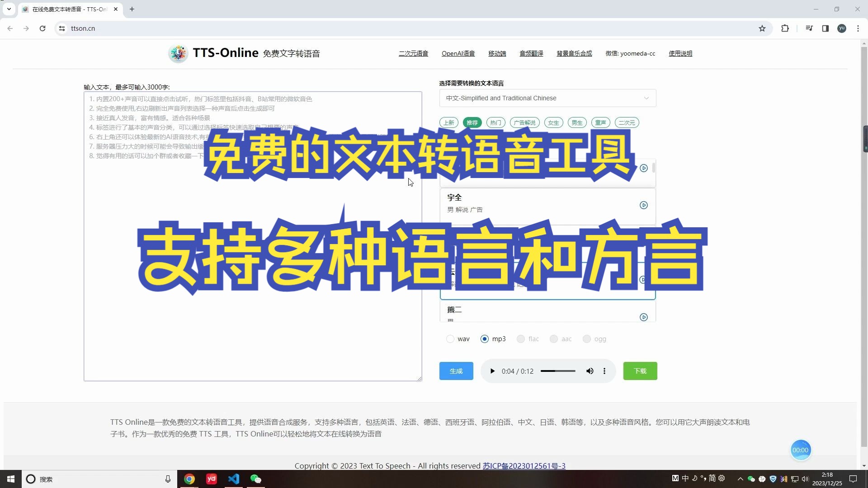Select the mp3 radio button format

485,339
